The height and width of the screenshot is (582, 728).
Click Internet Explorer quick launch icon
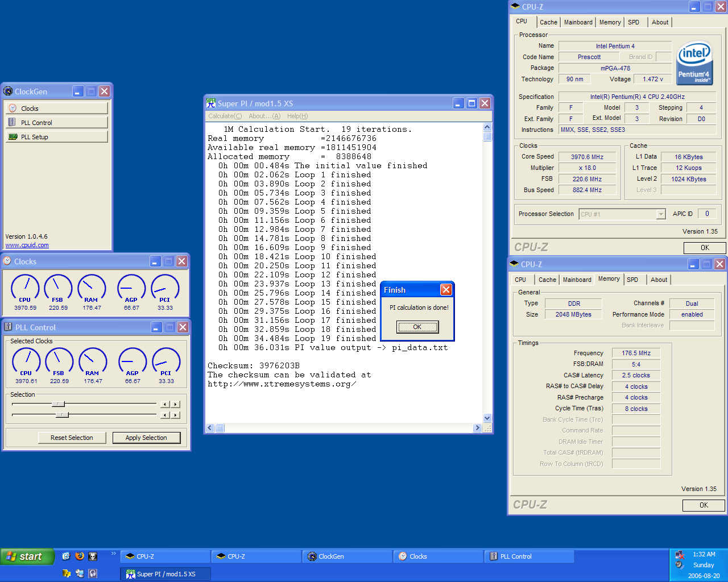(x=66, y=556)
